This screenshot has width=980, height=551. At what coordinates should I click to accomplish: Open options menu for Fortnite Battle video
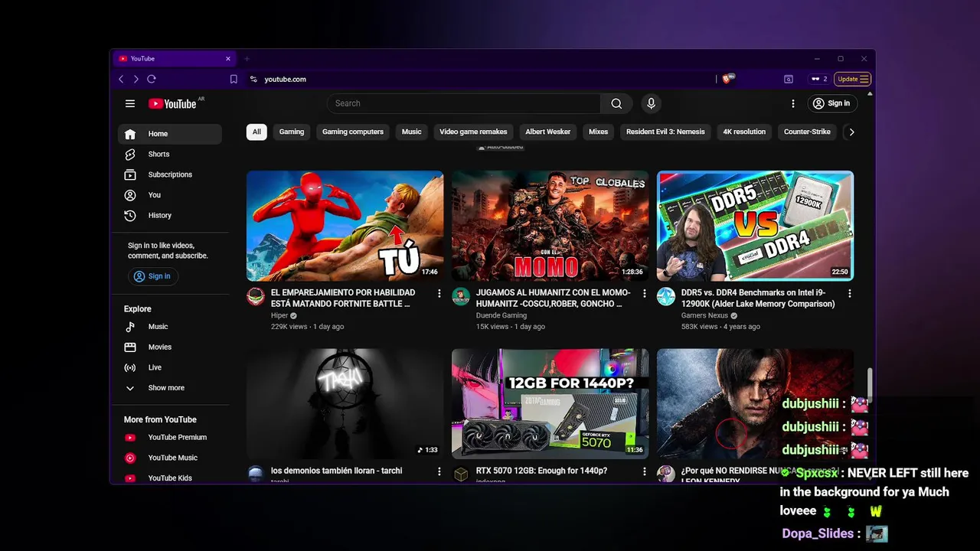[439, 293]
